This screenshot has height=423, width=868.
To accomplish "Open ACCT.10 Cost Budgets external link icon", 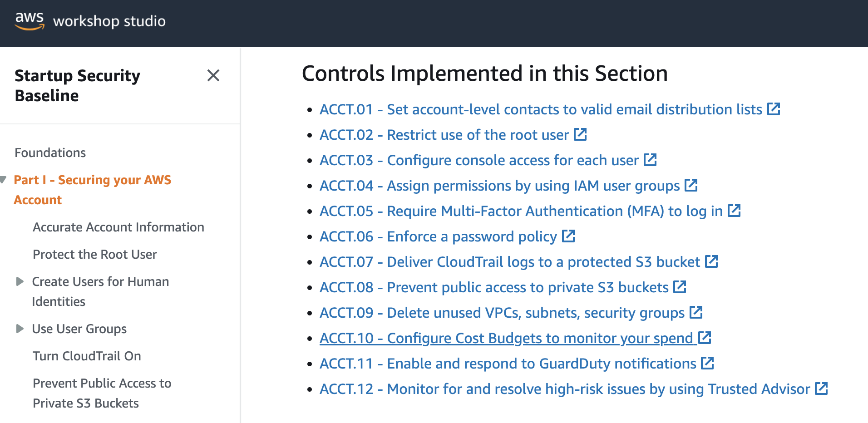I will pyautogui.click(x=704, y=338).
